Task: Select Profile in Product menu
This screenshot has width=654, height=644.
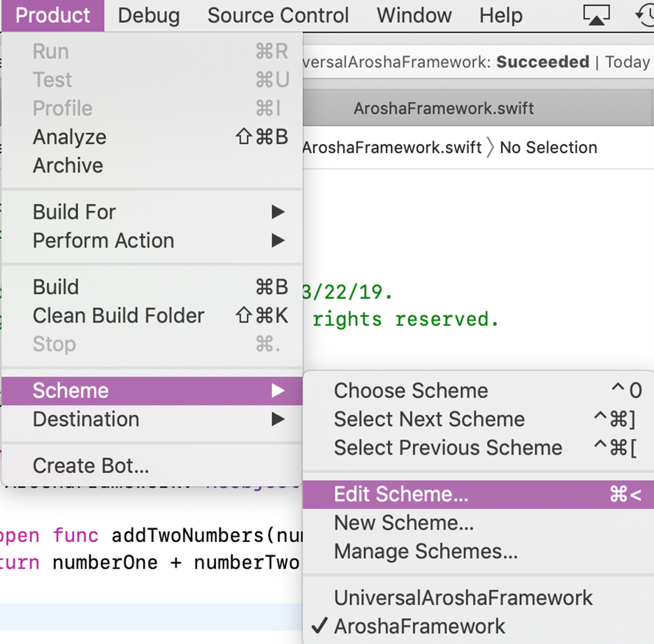Action: point(152,108)
